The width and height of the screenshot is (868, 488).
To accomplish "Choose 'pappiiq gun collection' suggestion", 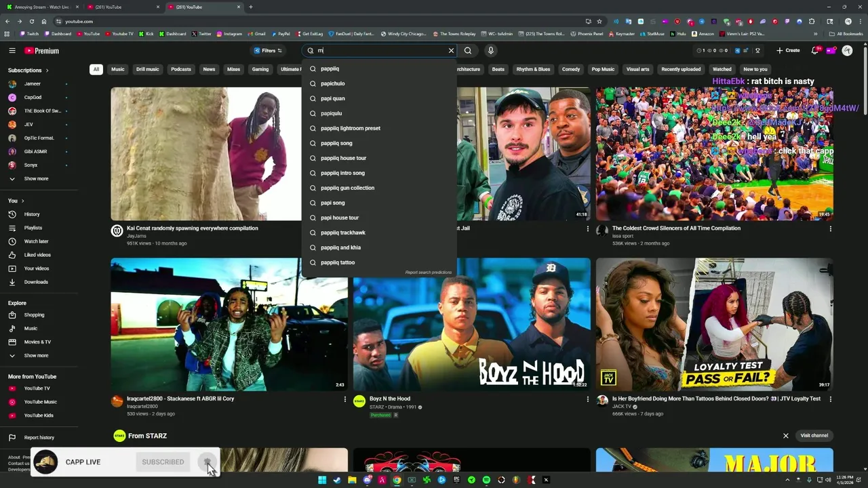I will [x=380, y=188].
